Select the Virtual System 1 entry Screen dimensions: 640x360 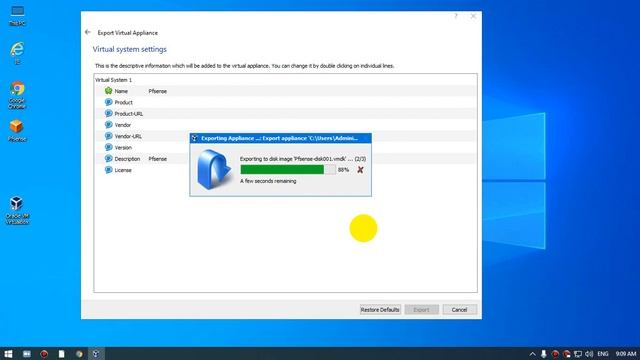click(x=113, y=80)
